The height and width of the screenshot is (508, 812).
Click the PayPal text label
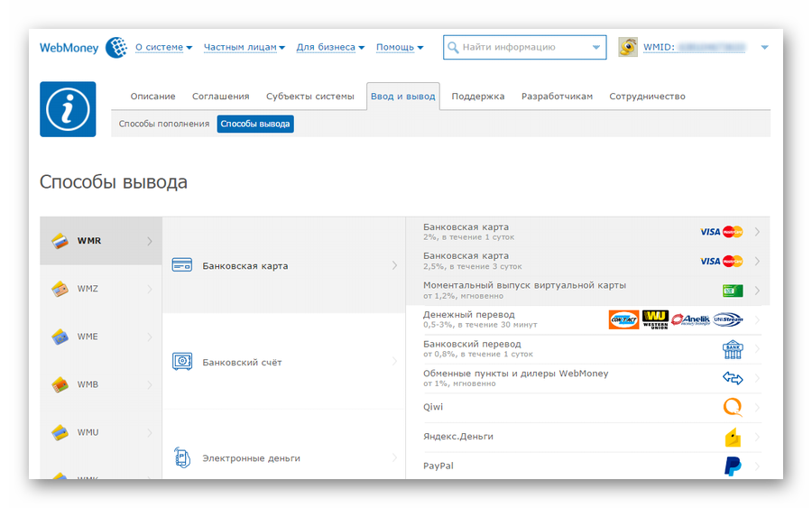click(x=438, y=466)
